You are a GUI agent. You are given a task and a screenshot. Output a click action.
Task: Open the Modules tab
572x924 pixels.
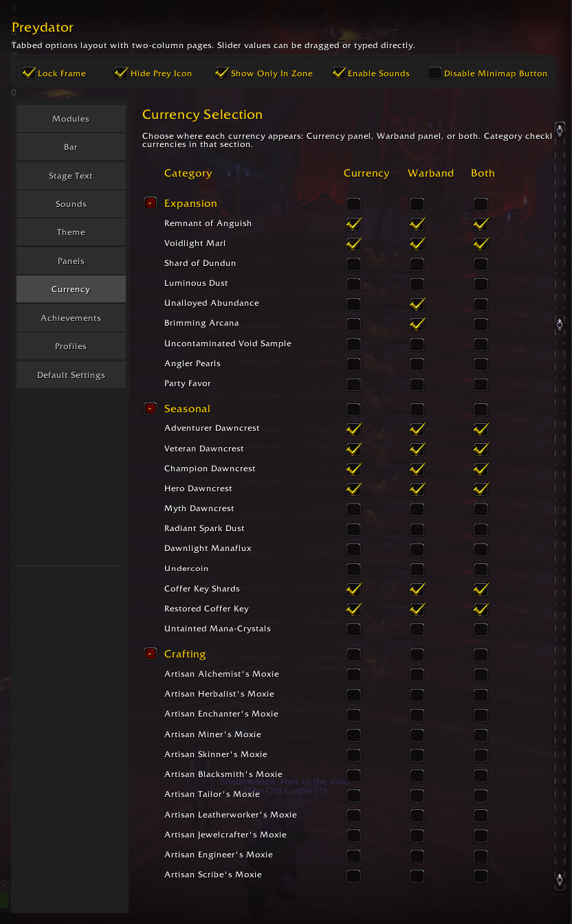point(71,118)
